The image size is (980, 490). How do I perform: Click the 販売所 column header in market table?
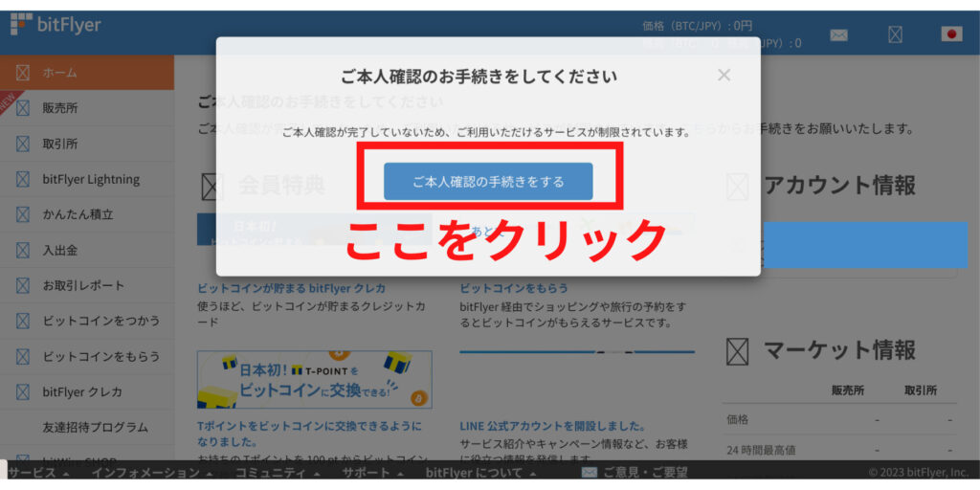(x=848, y=390)
